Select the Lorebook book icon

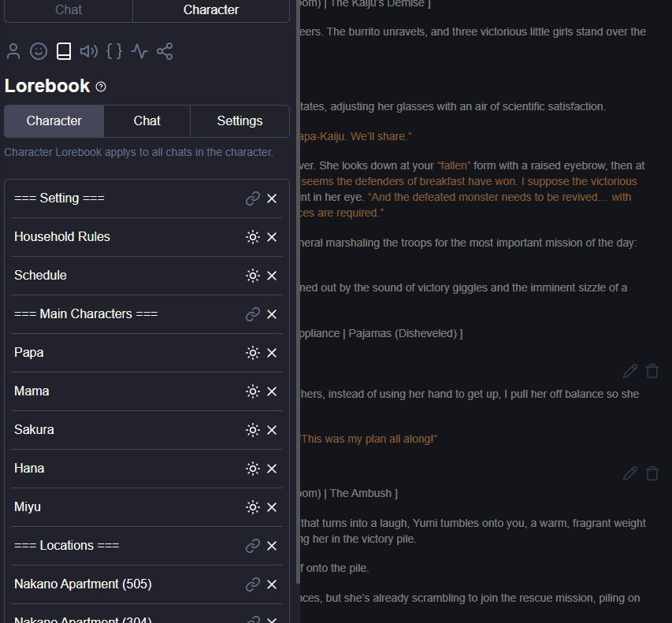64,51
